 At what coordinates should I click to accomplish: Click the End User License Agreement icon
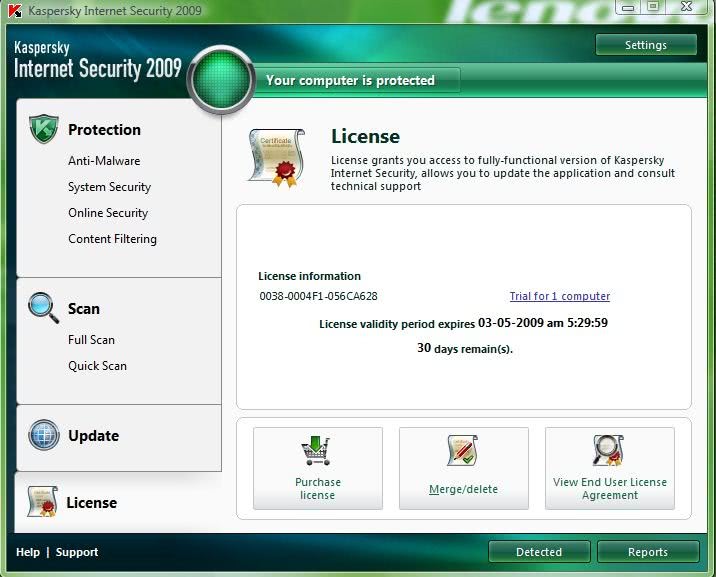tap(609, 451)
